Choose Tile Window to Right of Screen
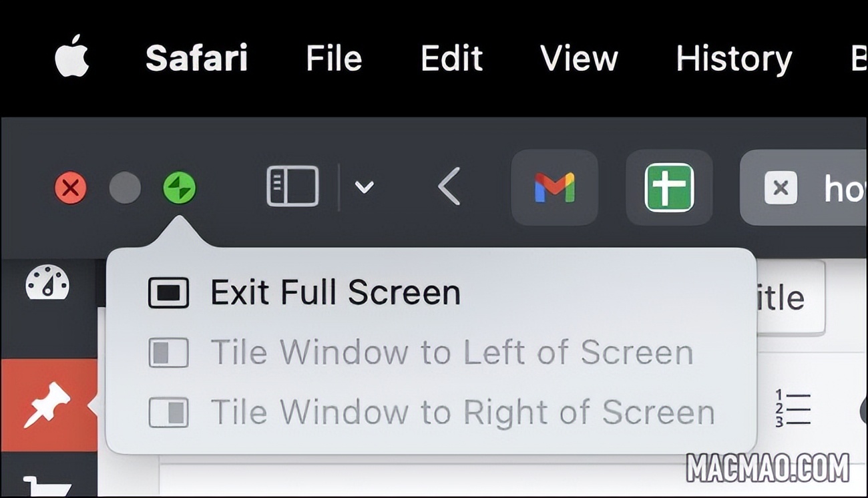The width and height of the screenshot is (868, 498). click(462, 413)
